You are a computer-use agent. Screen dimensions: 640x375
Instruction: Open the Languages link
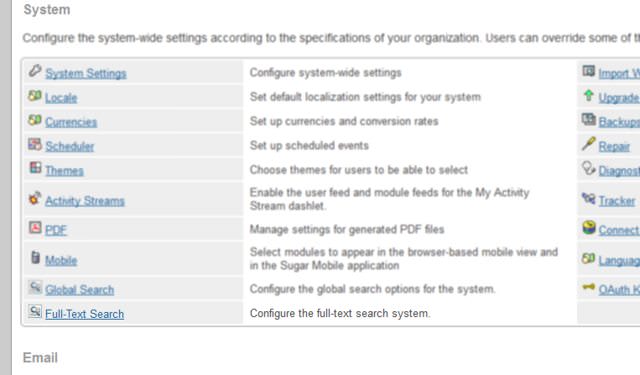(x=619, y=260)
